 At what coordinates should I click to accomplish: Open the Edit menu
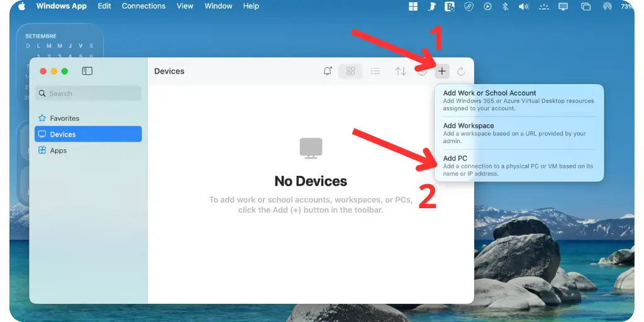(x=104, y=6)
